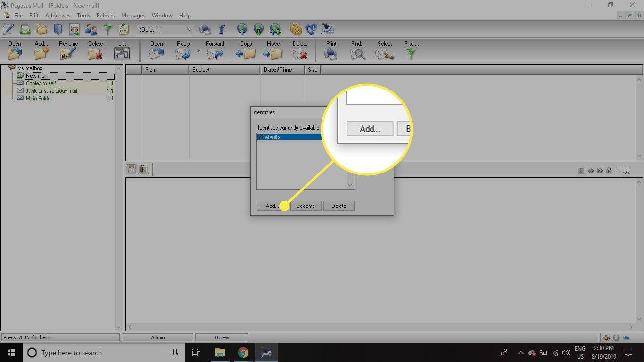The height and width of the screenshot is (362, 644).
Task: Click the Pegasus winged horse toolbar icon
Action: (x=328, y=29)
